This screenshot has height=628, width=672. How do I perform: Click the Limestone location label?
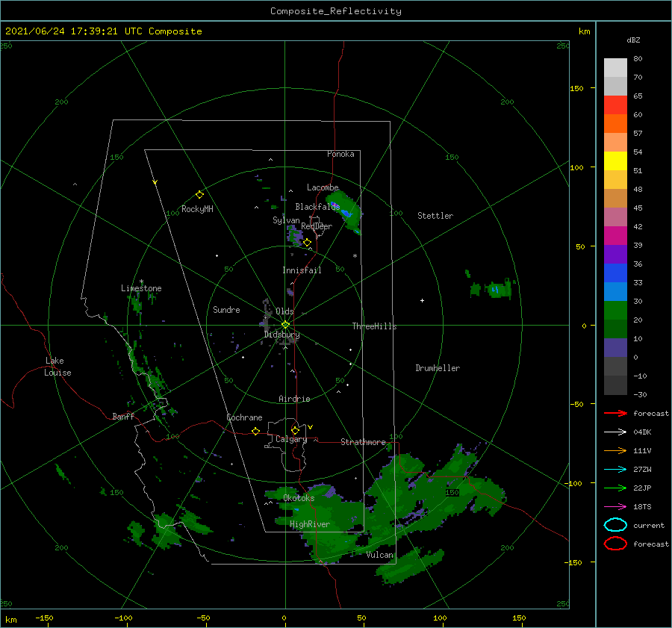point(141,288)
